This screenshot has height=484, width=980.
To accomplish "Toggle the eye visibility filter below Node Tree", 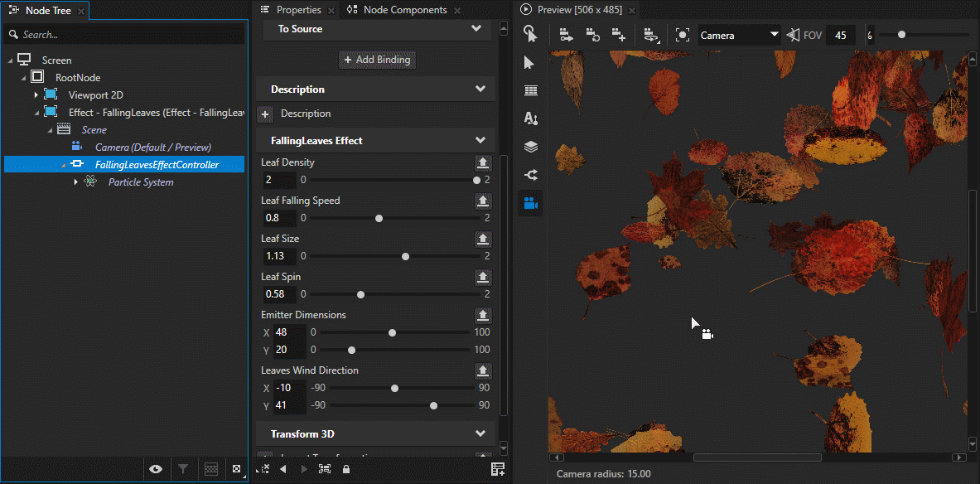I will click(x=156, y=469).
